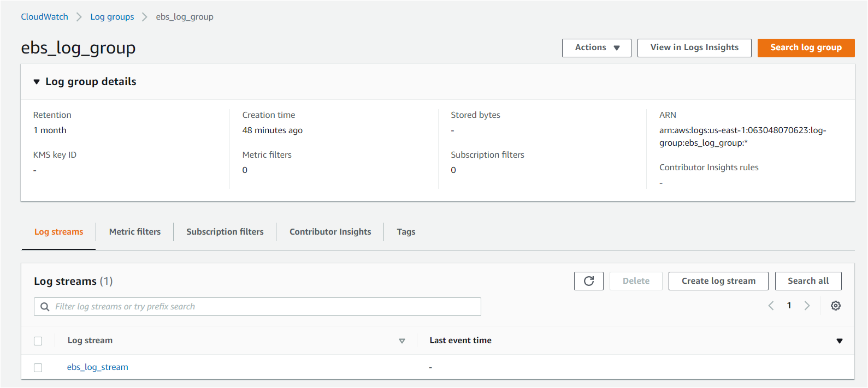Switch to the Log streams tab
The image size is (868, 388).
click(59, 232)
